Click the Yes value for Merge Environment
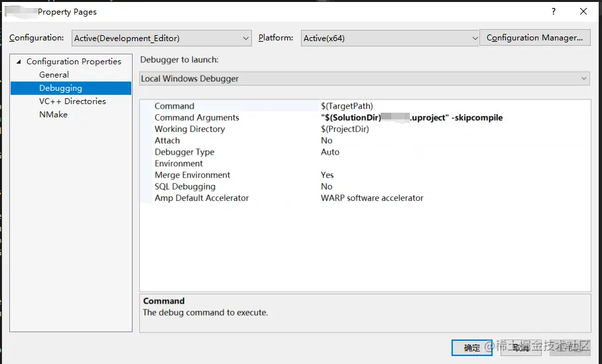602x364 pixels. [327, 175]
